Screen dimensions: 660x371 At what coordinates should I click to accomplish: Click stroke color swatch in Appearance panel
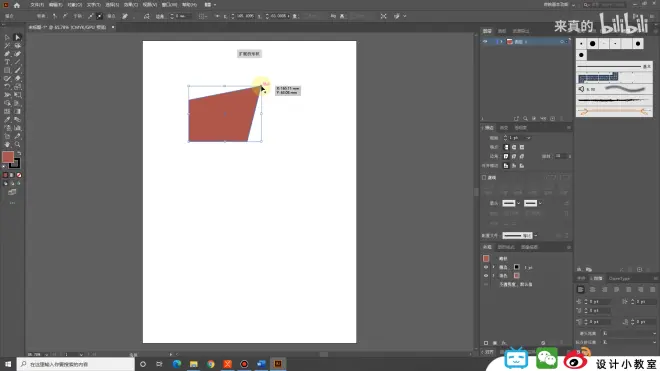(x=516, y=267)
